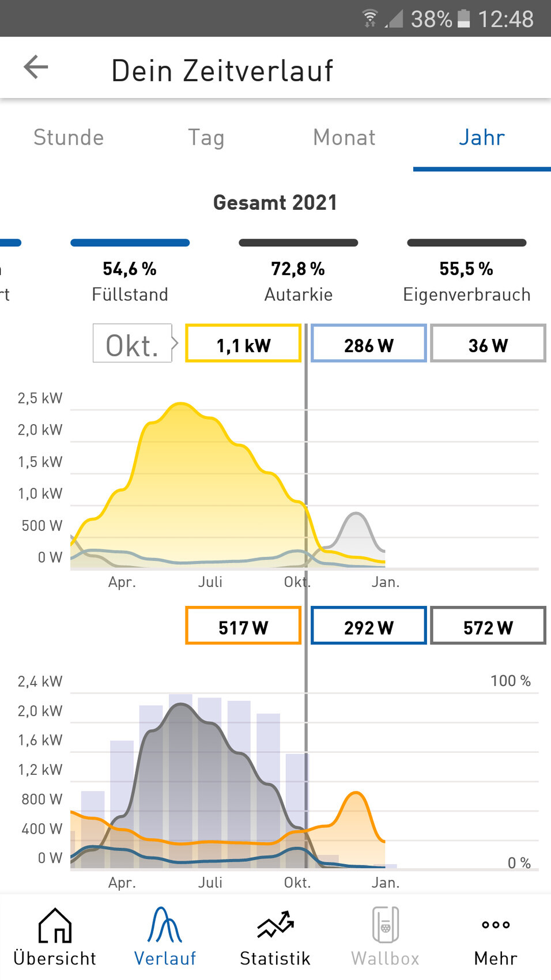Select the Verlauf curve icon
Image resolution: width=551 pixels, height=980 pixels.
165,925
